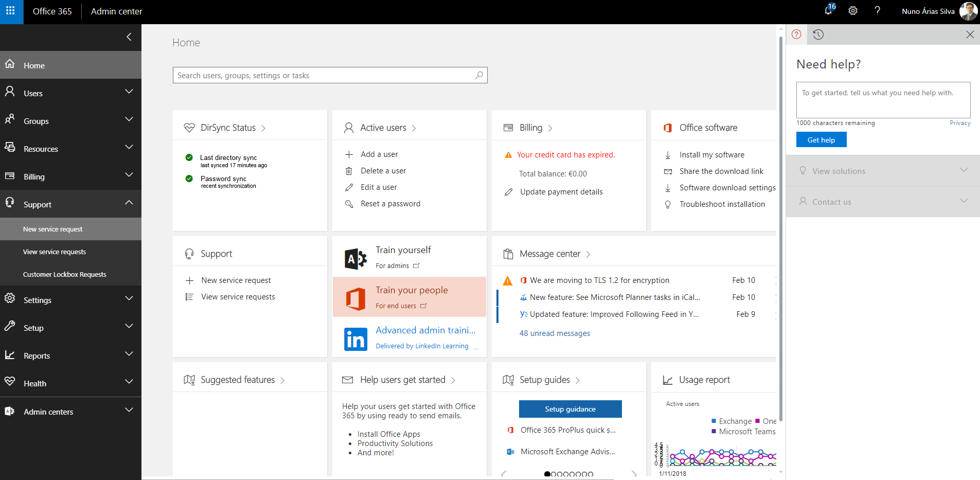980x480 pixels.
Task: Click the Reset a password key icon
Action: [349, 204]
